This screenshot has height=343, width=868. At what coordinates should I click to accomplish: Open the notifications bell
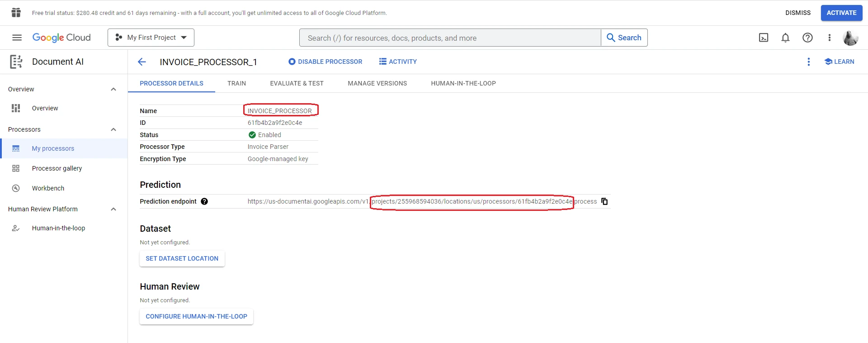coord(786,38)
